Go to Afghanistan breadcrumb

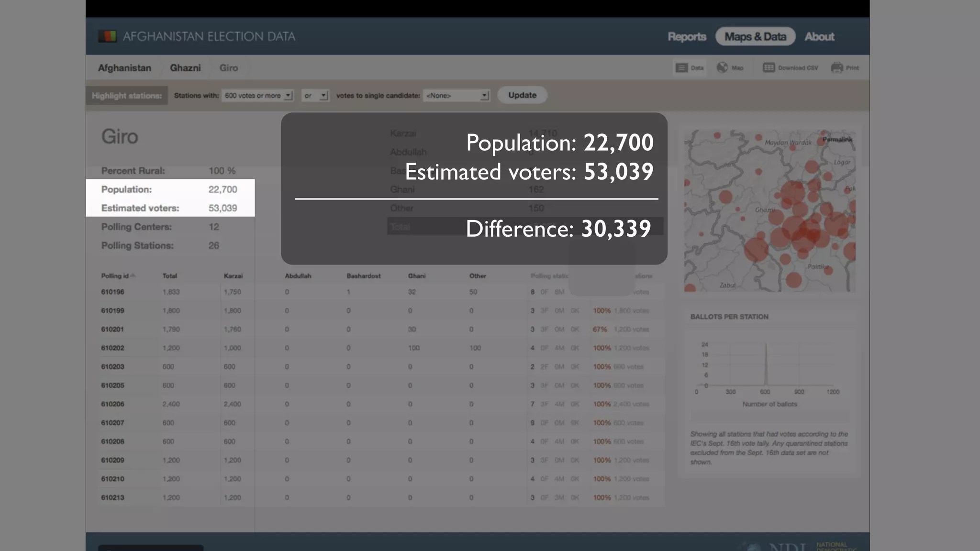point(124,68)
